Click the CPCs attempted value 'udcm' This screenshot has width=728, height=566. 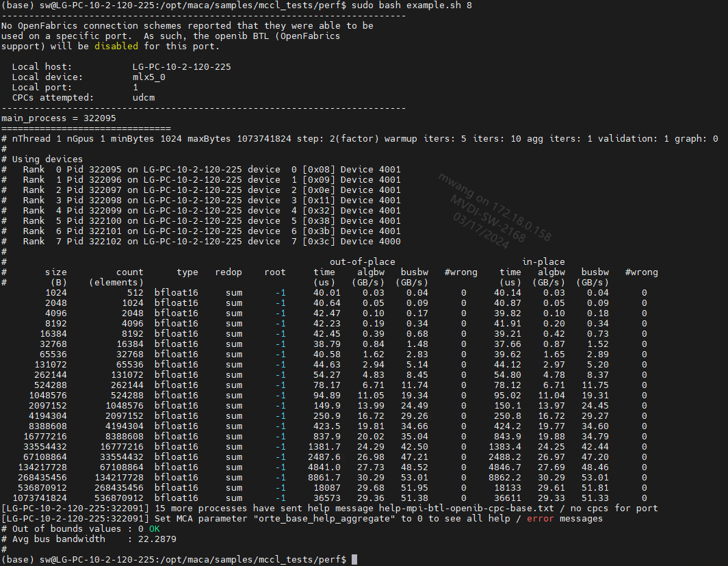pos(144,97)
